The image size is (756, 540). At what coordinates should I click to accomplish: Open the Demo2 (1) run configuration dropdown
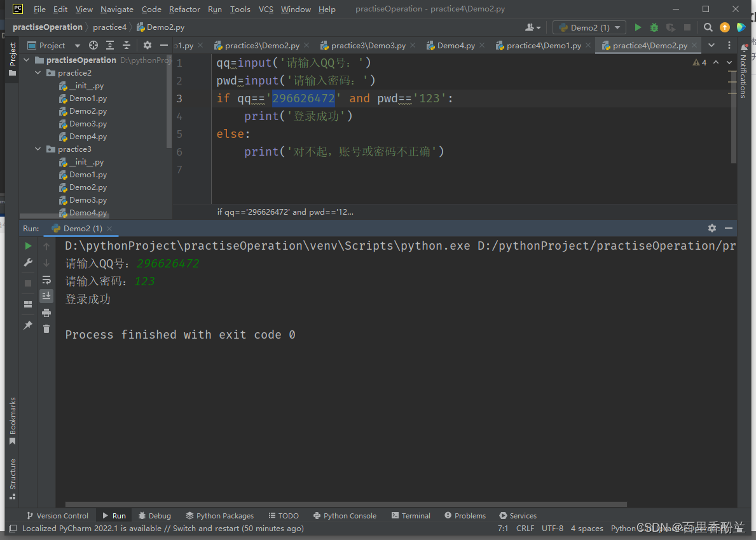click(x=589, y=27)
